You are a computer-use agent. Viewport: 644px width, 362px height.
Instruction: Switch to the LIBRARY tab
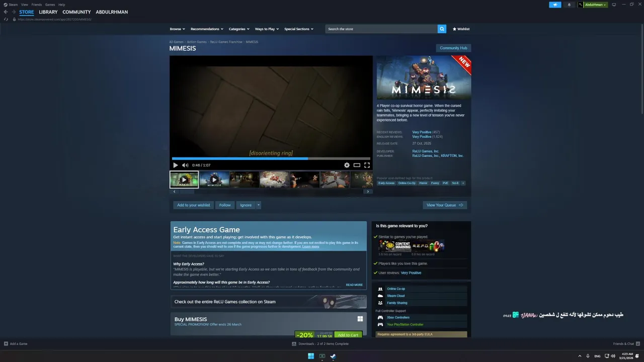point(48,12)
